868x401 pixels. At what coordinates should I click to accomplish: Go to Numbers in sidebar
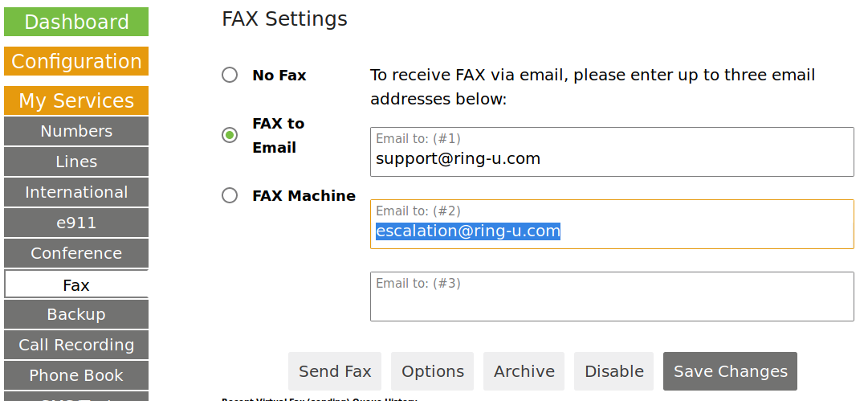[x=76, y=131]
